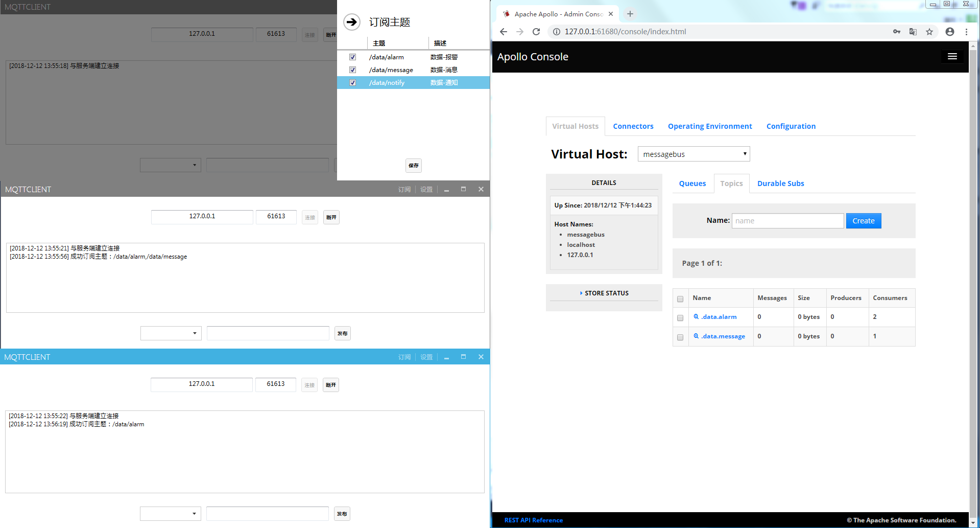Click the translate icon in the address bar
The image size is (980, 528).
click(x=913, y=31)
